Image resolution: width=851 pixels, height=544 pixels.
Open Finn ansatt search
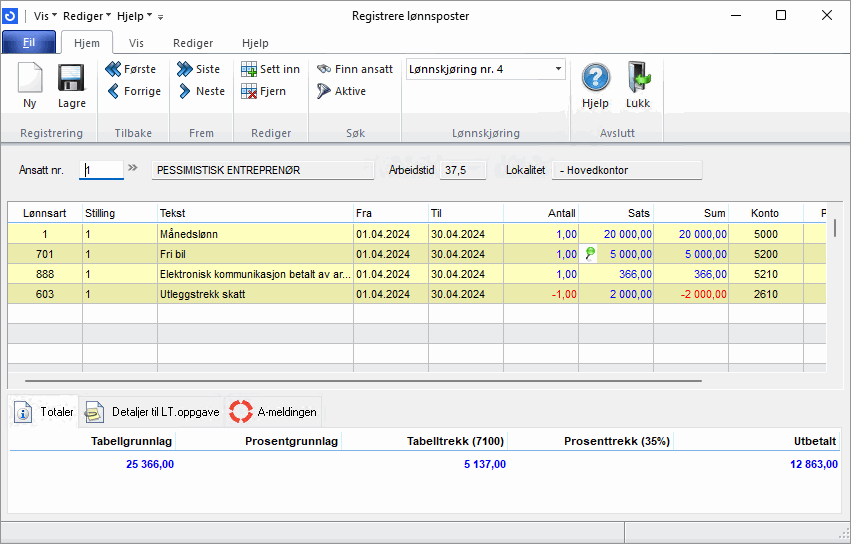click(x=355, y=69)
